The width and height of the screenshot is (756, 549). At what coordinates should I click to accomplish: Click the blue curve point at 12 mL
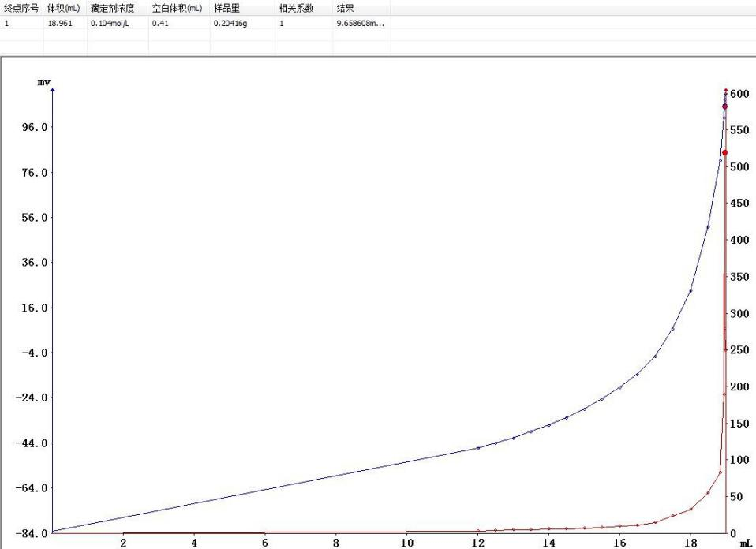click(478, 448)
